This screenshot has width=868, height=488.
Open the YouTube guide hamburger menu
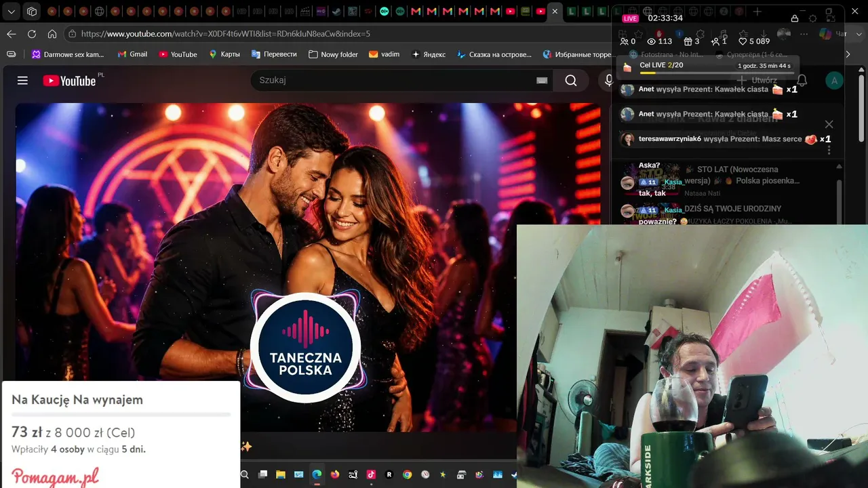coord(22,81)
